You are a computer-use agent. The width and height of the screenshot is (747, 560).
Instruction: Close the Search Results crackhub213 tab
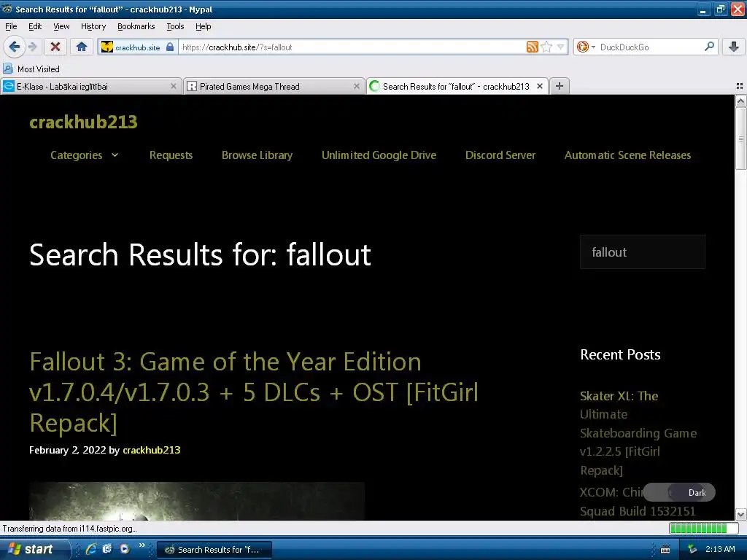point(540,86)
